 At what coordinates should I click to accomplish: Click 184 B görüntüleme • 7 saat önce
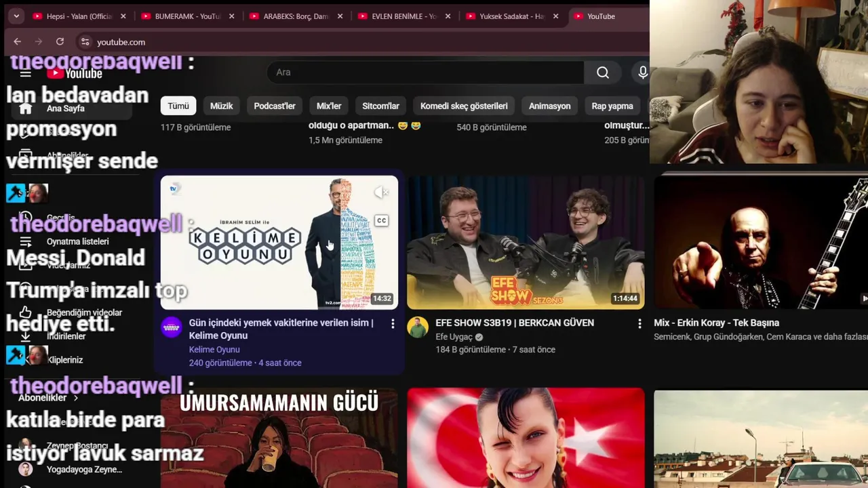pos(495,350)
